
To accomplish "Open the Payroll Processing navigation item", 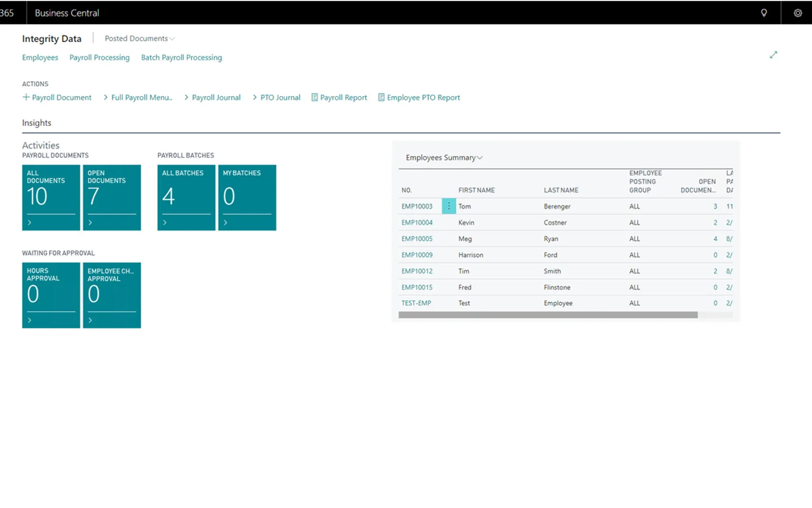I will coord(99,57).
